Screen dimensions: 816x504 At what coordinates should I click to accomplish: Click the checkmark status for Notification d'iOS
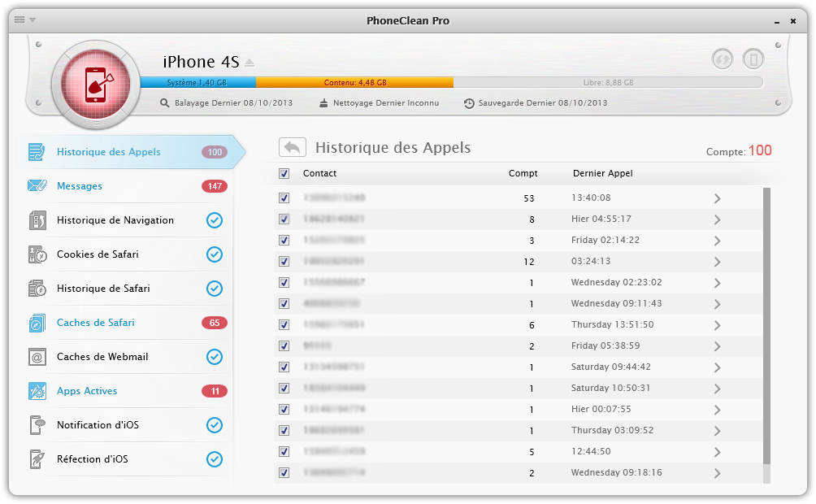[215, 425]
